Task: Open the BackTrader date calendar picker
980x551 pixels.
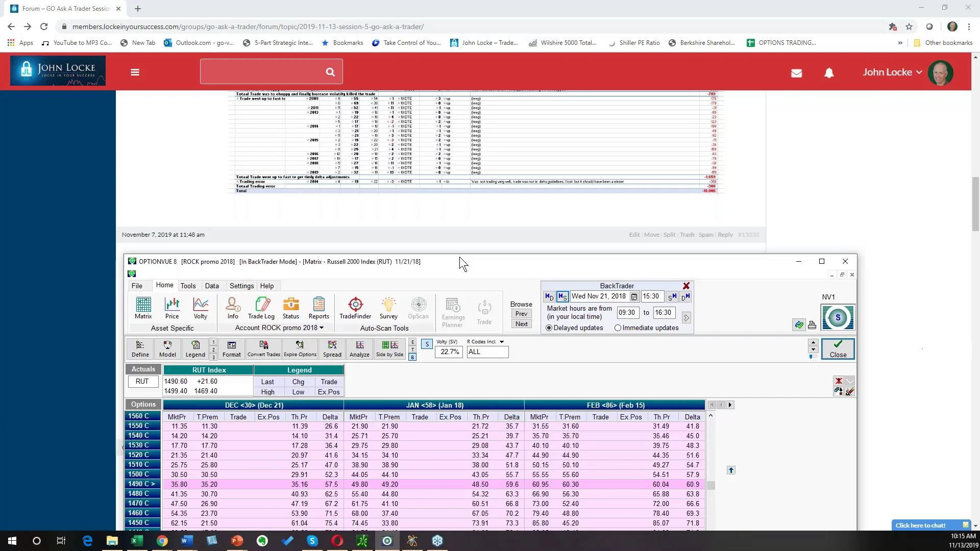Action: click(634, 296)
